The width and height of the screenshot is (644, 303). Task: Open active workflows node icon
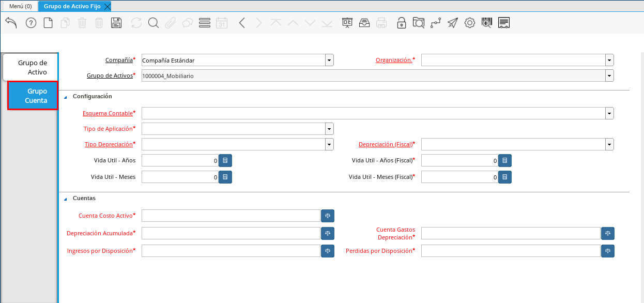(436, 23)
